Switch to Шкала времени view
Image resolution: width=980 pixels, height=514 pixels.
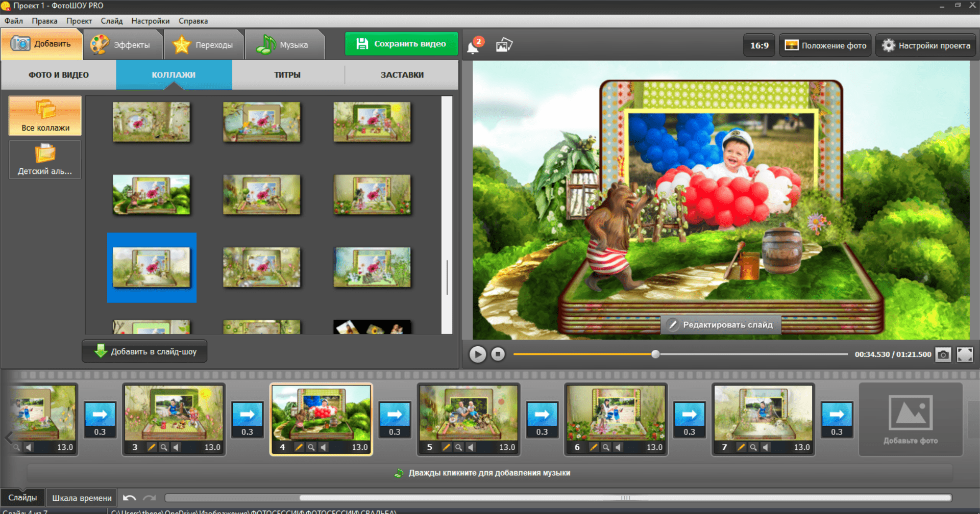[82, 498]
